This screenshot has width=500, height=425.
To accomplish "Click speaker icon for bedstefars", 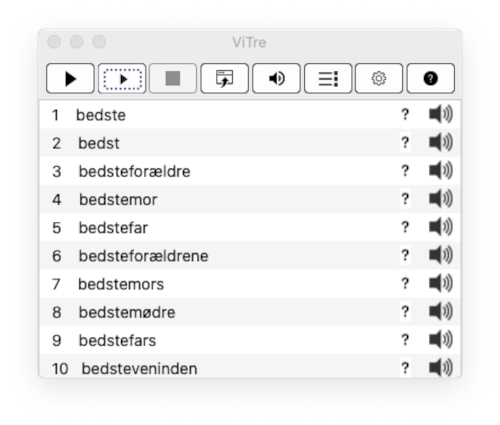I will [x=440, y=340].
